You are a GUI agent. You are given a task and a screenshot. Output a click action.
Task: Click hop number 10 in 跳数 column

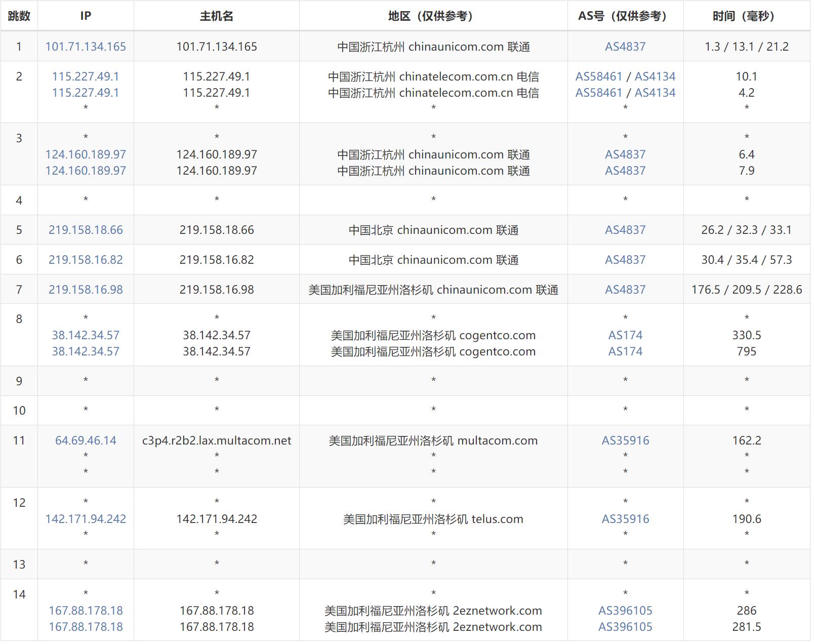tap(19, 411)
